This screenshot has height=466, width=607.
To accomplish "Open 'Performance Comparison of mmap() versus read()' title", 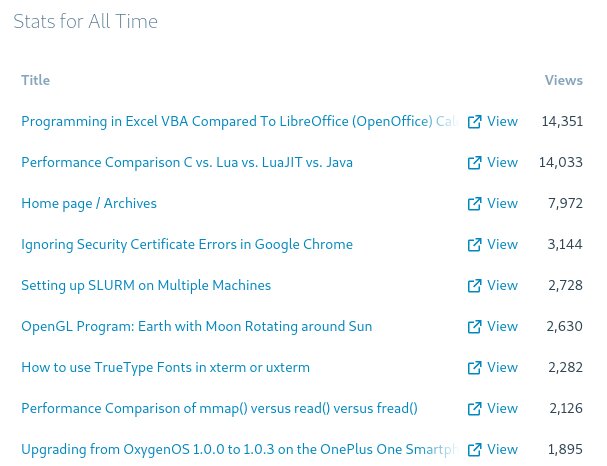I will [x=219, y=409].
